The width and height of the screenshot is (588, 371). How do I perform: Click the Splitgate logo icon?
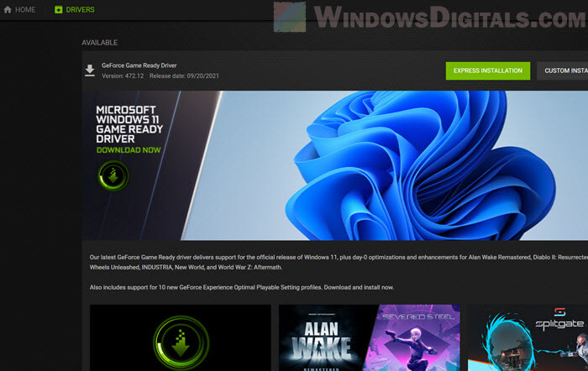559,311
